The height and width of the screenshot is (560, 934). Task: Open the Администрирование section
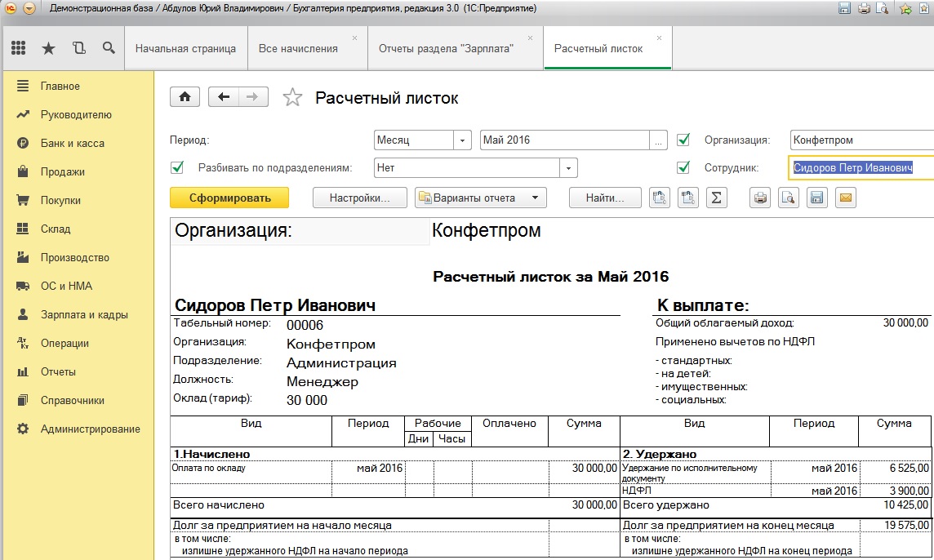(x=78, y=429)
